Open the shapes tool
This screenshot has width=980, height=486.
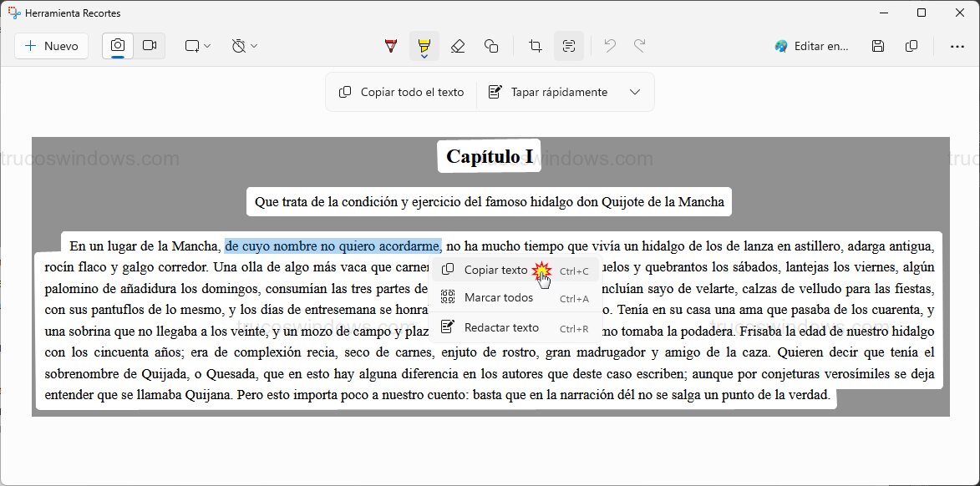click(x=492, y=46)
